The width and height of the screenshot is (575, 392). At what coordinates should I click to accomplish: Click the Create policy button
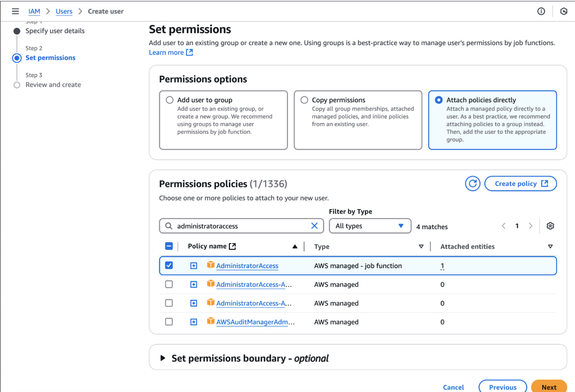[521, 184]
